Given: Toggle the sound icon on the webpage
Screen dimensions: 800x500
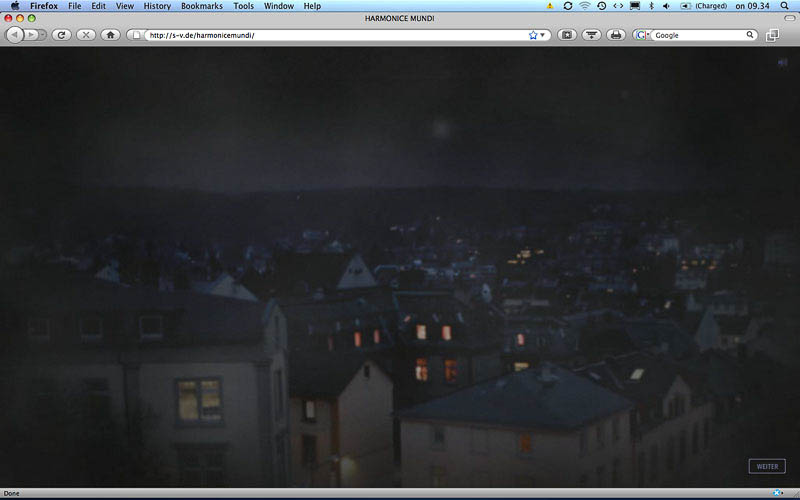Looking at the screenshot, I should (x=783, y=63).
